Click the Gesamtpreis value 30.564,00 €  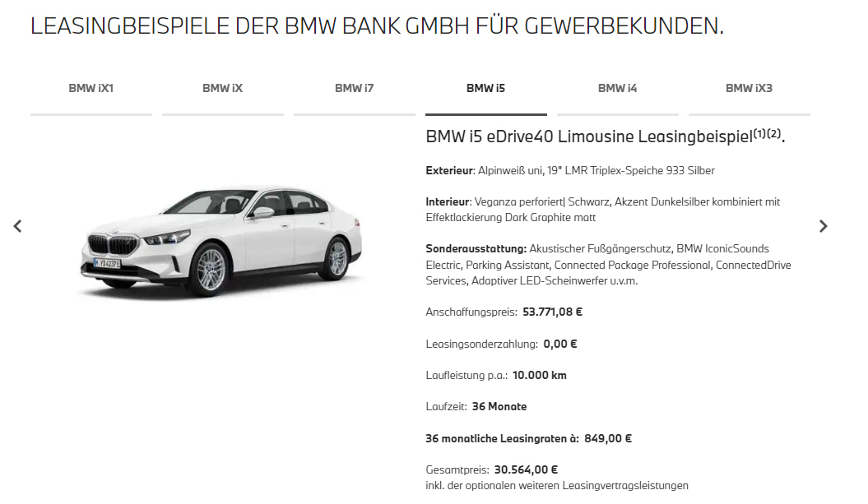(x=526, y=470)
